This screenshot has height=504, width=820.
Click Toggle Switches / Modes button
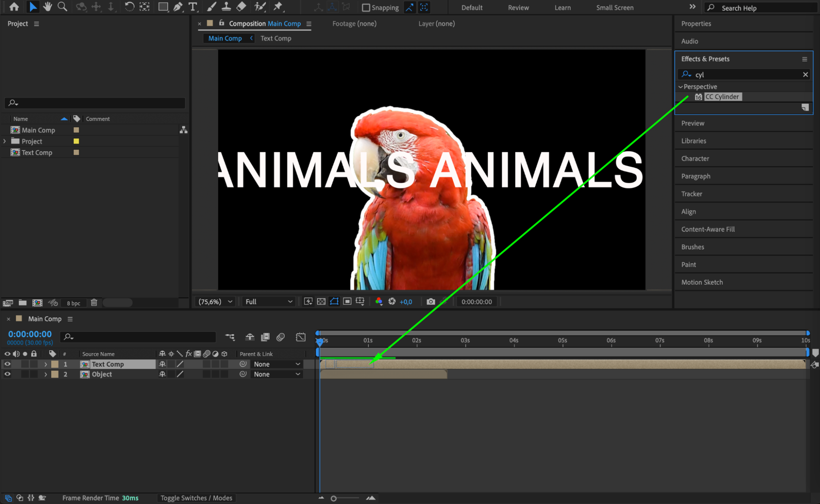196,498
